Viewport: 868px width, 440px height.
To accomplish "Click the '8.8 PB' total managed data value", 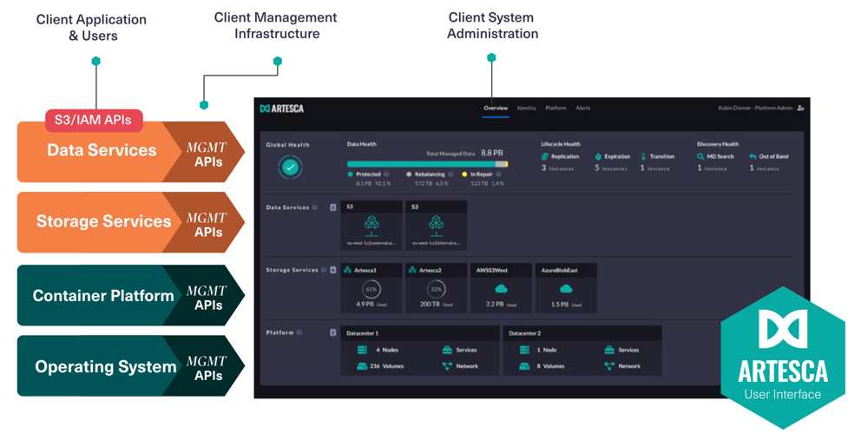I will [x=491, y=153].
